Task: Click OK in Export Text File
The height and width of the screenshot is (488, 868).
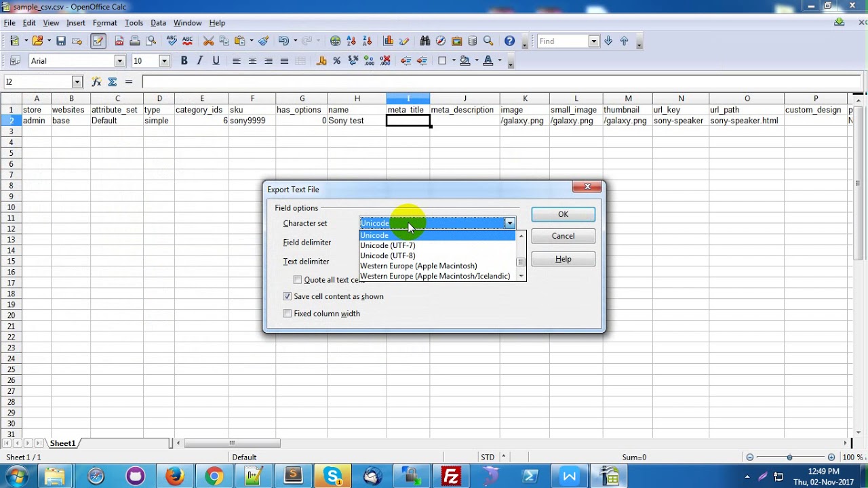Action: pos(563,214)
